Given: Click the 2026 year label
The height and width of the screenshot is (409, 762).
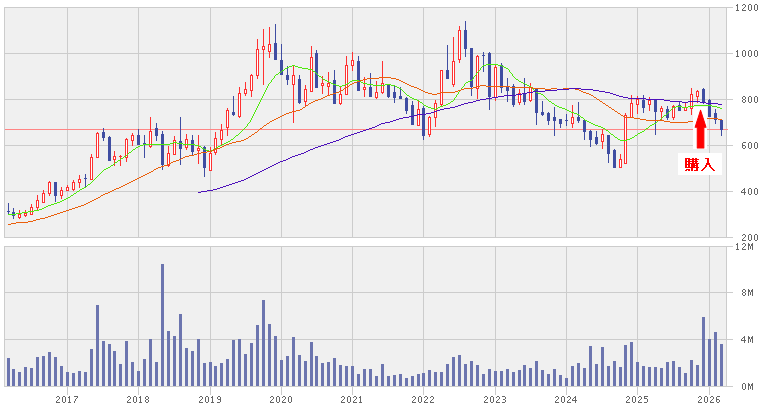Looking at the screenshot, I should (708, 400).
